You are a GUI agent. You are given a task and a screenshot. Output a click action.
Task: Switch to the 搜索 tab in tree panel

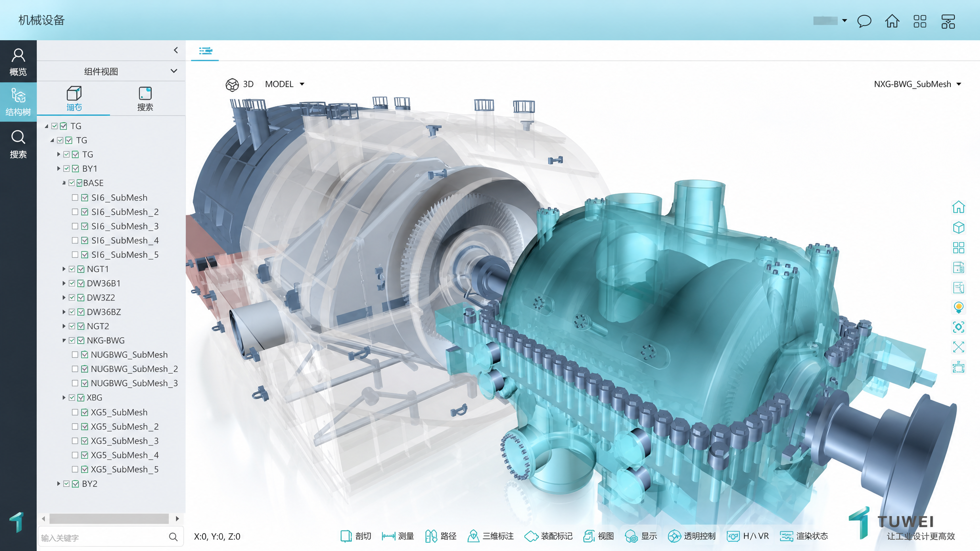[145, 99]
